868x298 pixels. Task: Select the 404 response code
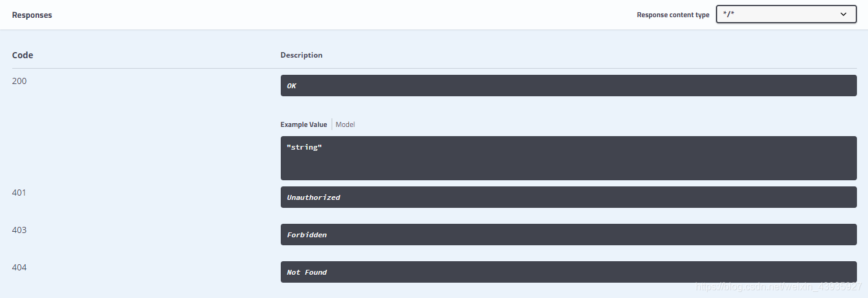click(x=20, y=267)
